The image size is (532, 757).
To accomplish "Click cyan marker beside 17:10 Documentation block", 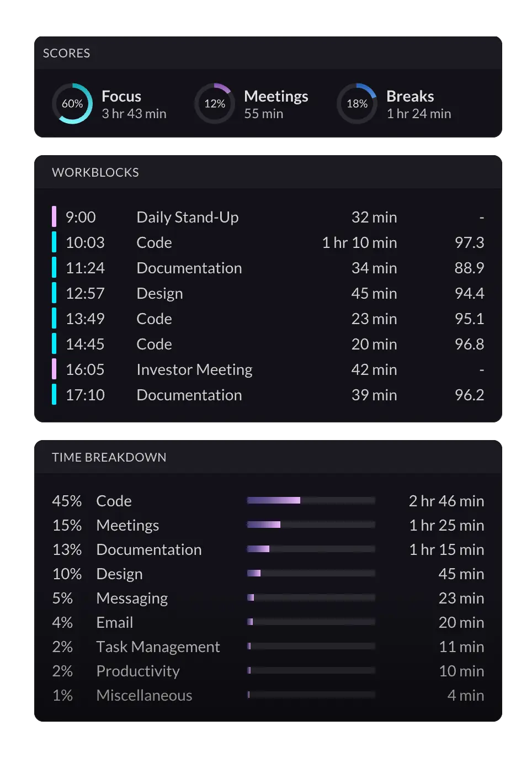I will [x=54, y=395].
